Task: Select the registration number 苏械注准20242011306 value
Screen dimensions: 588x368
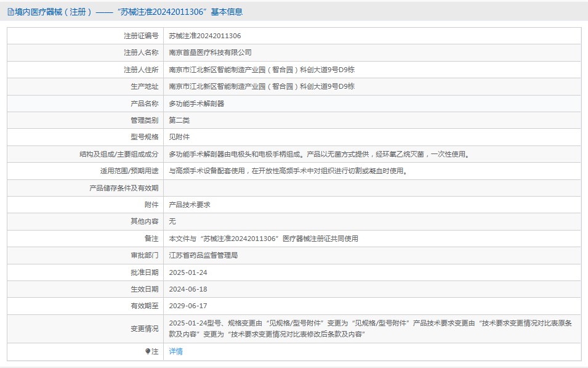Action: tap(205, 36)
